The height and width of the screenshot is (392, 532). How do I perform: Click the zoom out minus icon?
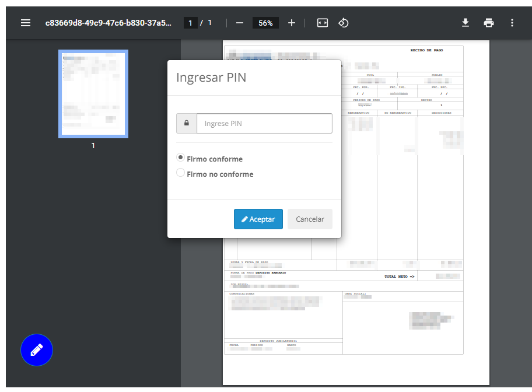pos(240,23)
